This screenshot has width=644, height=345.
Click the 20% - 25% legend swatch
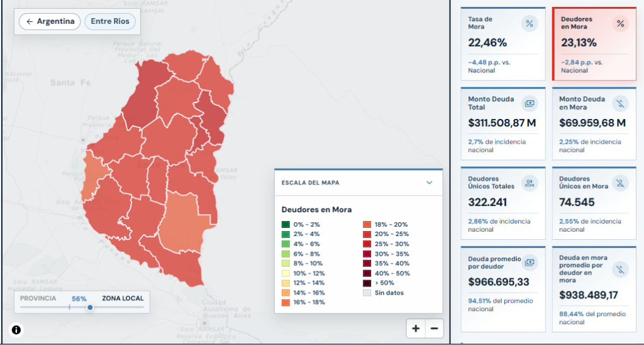pos(367,234)
